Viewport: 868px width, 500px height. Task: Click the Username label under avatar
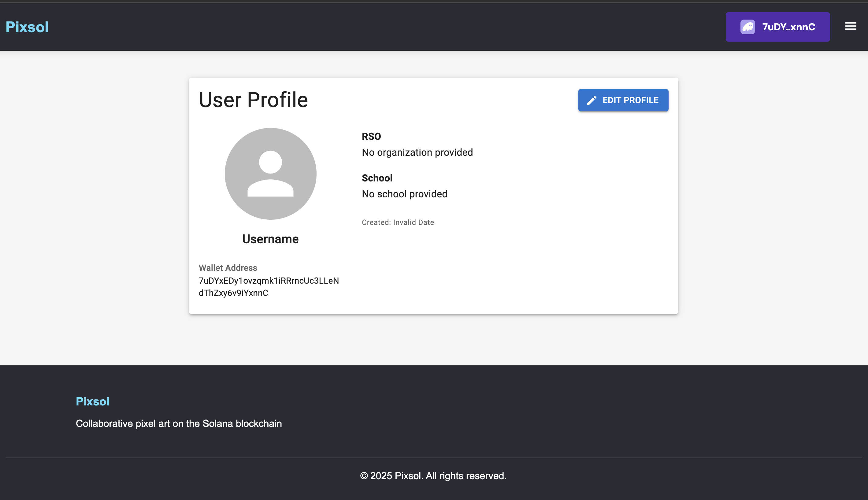coord(270,239)
